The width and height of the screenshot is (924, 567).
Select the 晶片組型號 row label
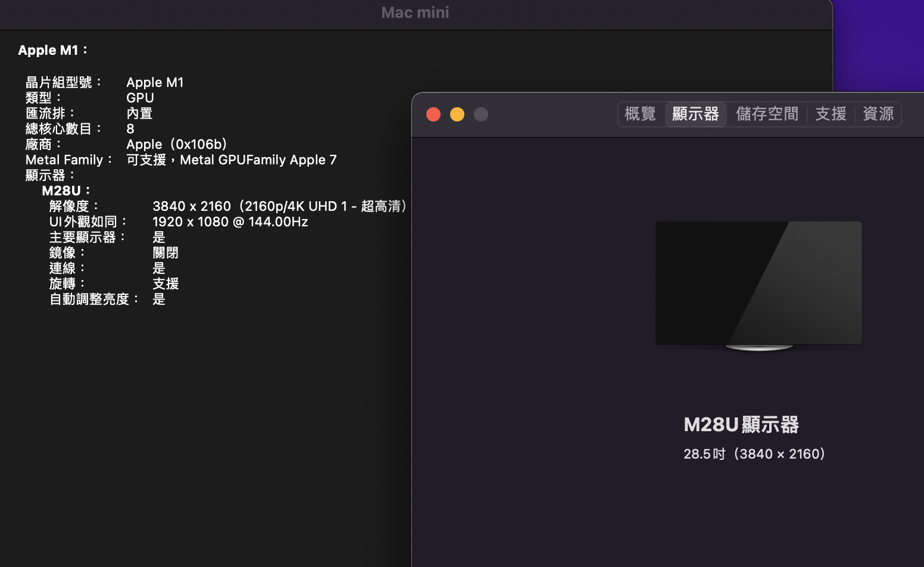(x=64, y=82)
